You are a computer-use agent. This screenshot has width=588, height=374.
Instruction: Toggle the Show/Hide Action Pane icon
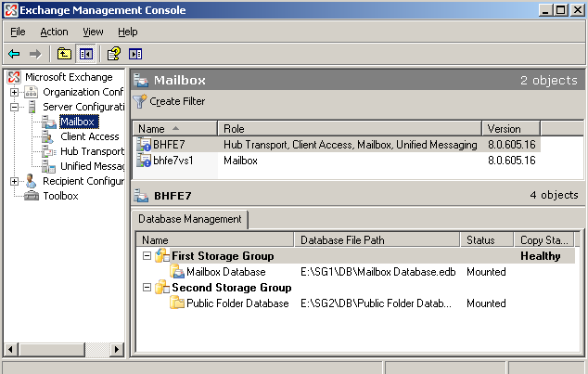point(135,54)
